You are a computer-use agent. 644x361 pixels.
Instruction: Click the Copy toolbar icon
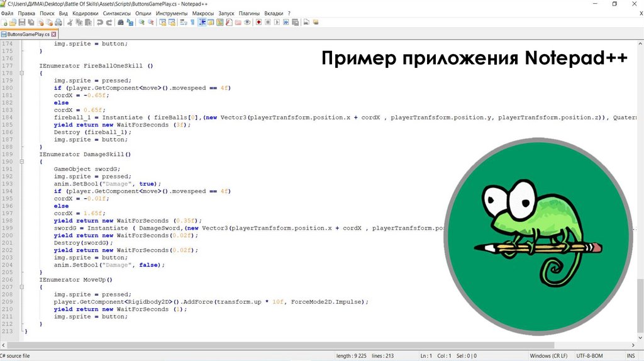pos(79,22)
